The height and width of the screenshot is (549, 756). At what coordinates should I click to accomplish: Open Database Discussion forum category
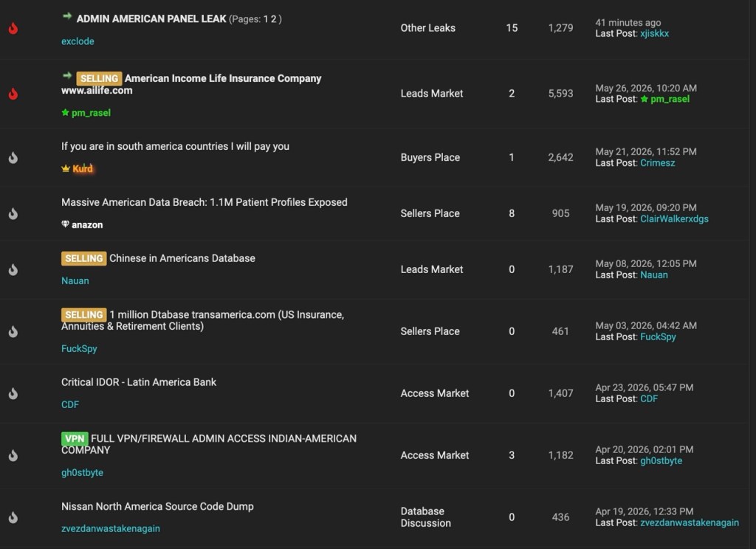pyautogui.click(x=426, y=517)
